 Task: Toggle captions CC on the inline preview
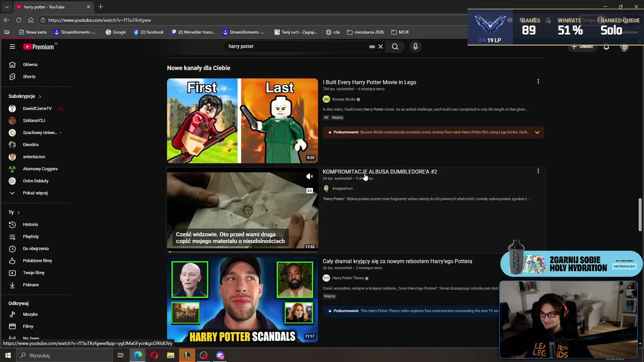[309, 191]
